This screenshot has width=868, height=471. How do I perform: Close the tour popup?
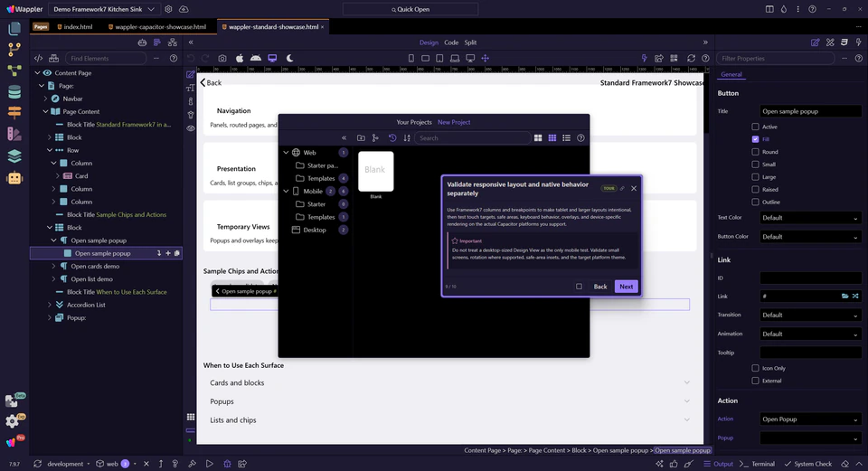tap(634, 188)
